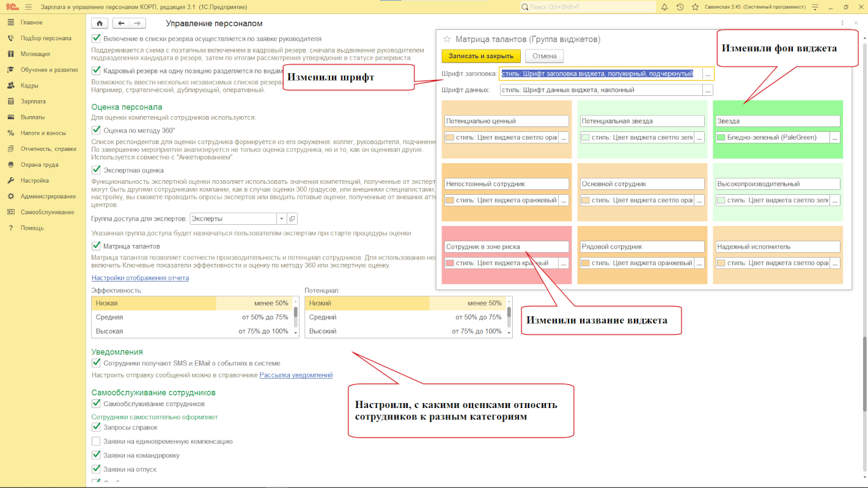Click red color swatch of Сотрудник в зоне риска
This screenshot has width=868, height=488.
450,263
